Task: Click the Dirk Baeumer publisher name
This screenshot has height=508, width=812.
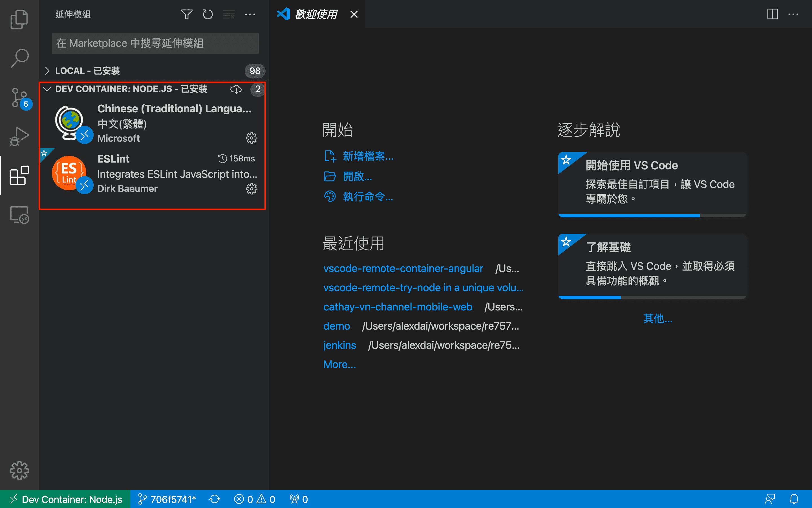Action: coord(127,189)
